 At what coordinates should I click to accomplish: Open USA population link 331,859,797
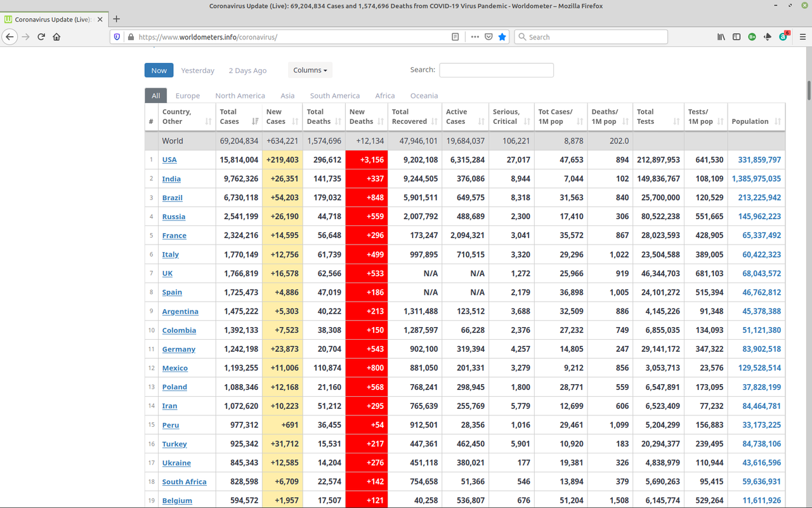tap(759, 159)
